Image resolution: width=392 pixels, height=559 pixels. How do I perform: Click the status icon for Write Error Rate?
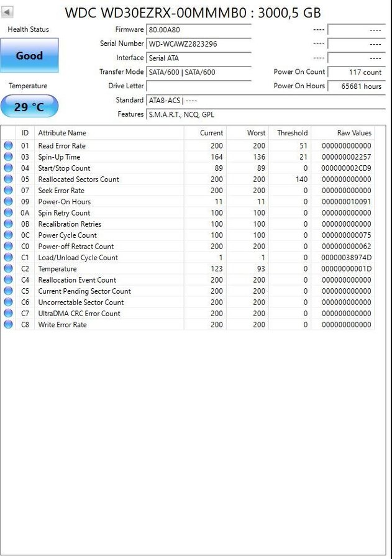pyautogui.click(x=8, y=324)
